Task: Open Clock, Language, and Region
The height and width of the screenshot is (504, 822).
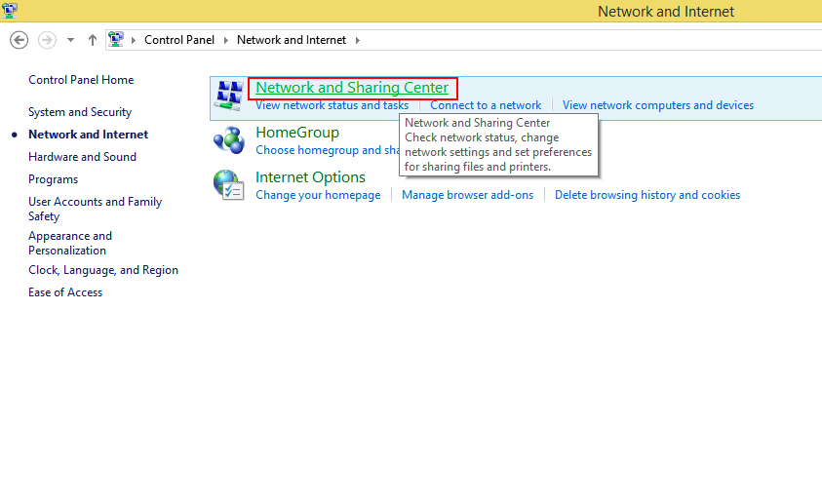Action: [103, 270]
